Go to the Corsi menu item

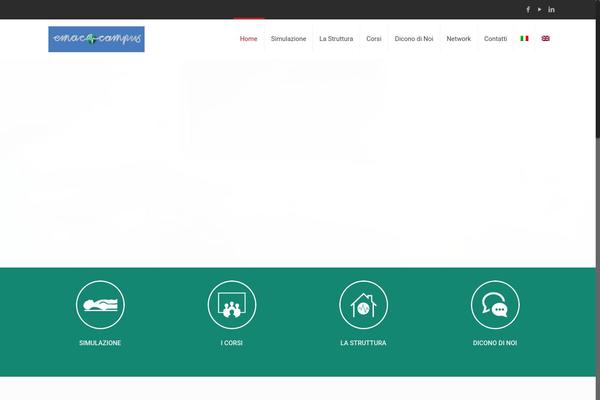pyautogui.click(x=374, y=38)
